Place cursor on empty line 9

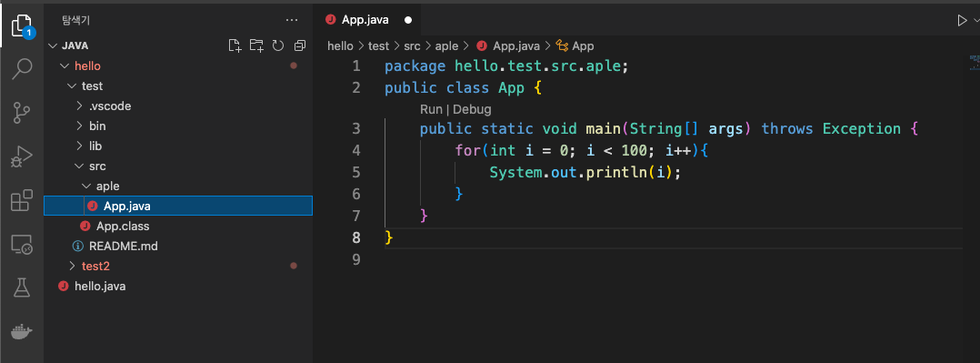tap(673, 259)
